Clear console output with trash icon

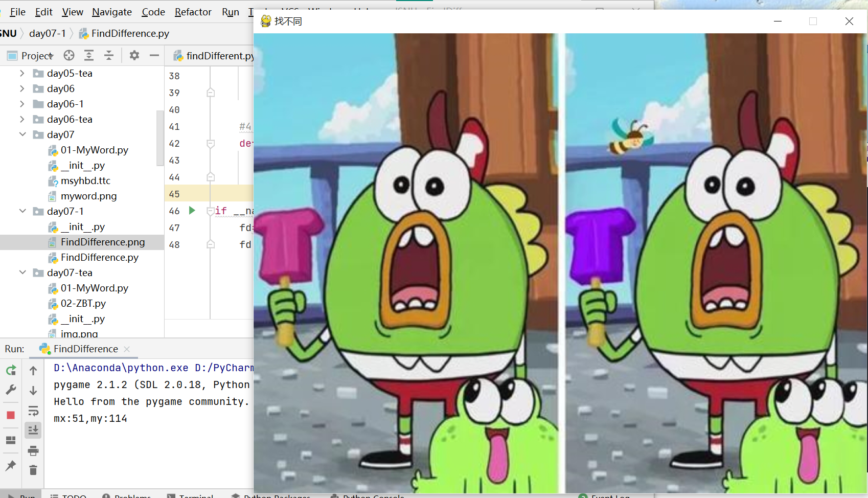[33, 469]
